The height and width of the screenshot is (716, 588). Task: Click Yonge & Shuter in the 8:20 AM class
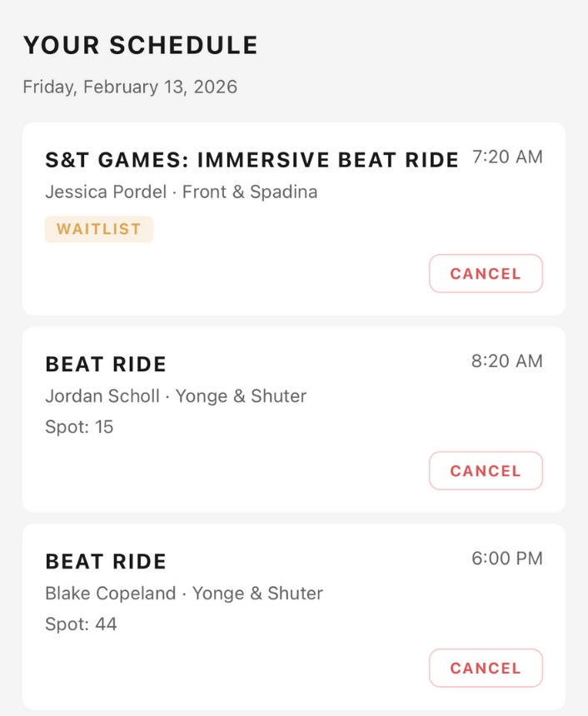point(241,396)
